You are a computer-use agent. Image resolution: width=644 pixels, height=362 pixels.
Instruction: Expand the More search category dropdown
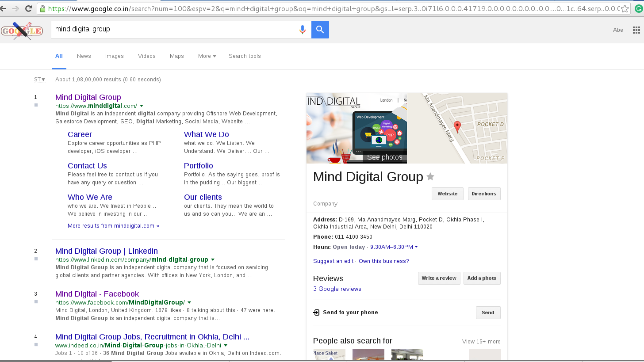[x=207, y=56]
